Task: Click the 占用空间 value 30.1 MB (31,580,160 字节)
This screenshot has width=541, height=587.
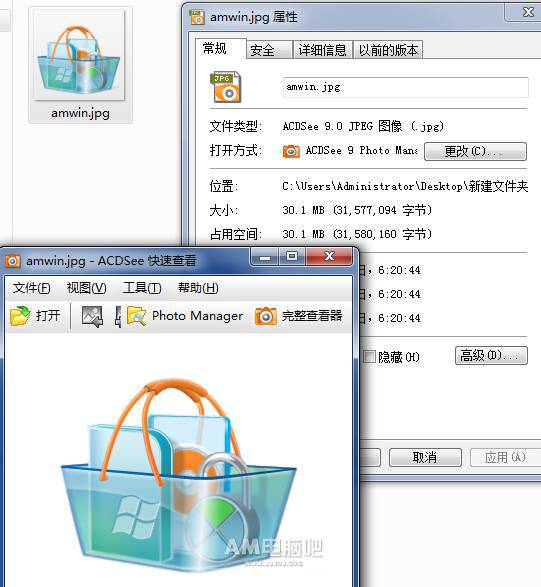Action: [357, 234]
